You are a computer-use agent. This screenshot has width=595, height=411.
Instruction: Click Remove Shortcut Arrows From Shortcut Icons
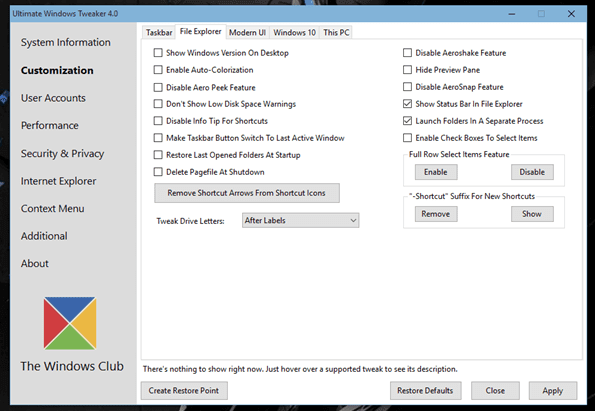pos(247,193)
